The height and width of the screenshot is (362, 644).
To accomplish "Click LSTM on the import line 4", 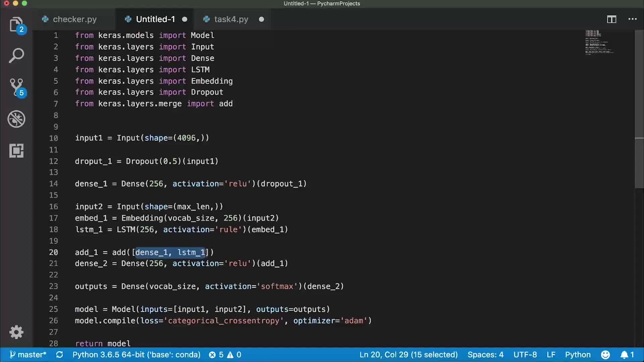I will point(200,69).
